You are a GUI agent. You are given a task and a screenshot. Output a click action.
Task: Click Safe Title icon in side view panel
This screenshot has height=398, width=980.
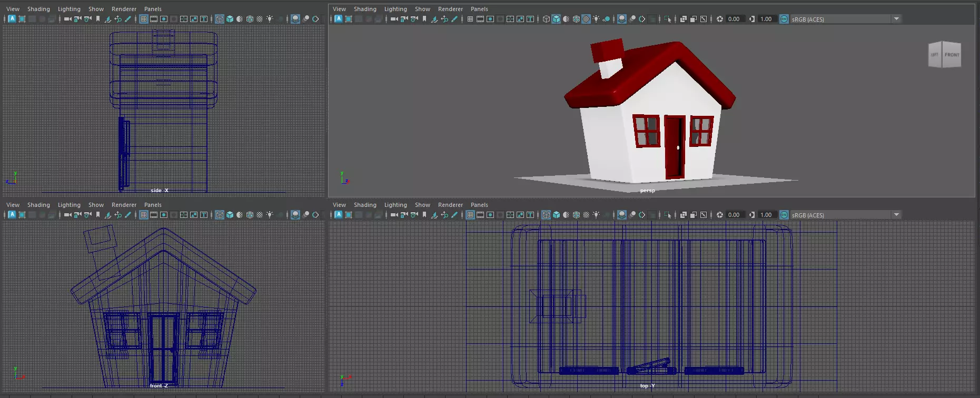(204, 19)
